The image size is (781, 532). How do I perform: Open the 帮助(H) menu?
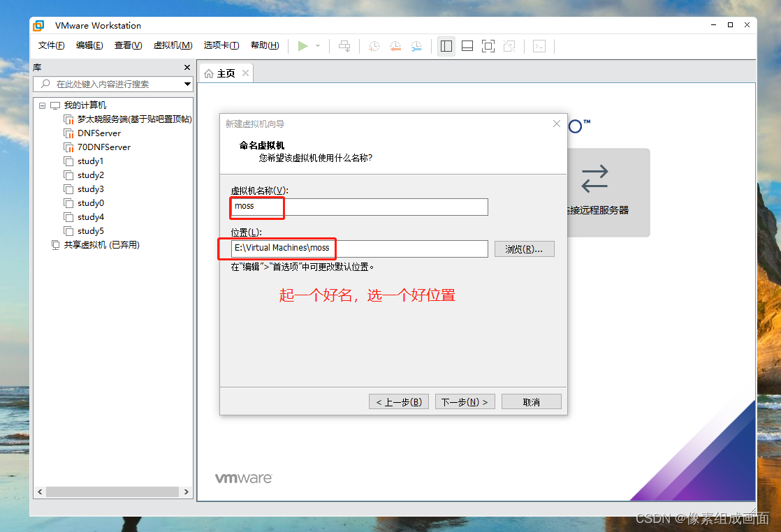(x=265, y=45)
